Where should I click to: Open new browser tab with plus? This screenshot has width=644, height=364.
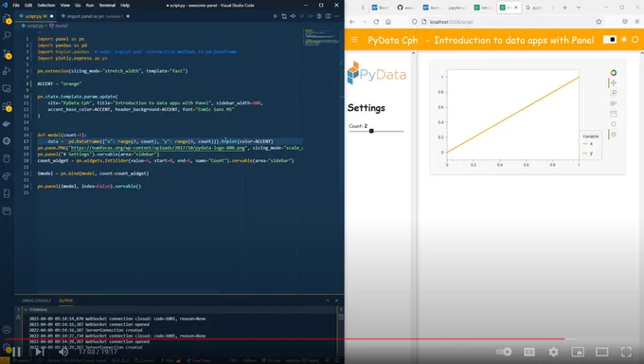point(564,8)
